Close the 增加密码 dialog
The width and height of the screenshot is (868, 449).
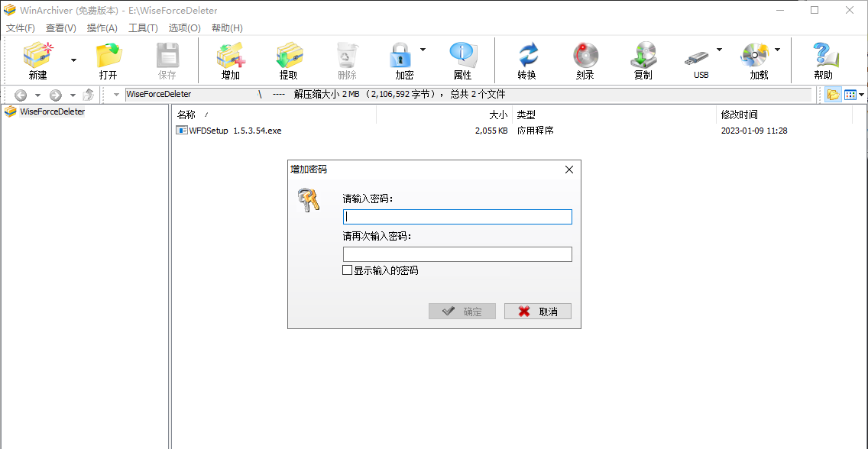569,170
